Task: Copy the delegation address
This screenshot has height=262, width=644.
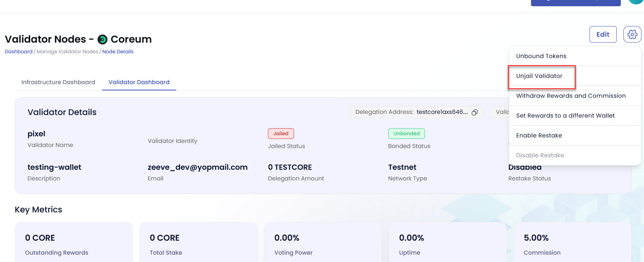Action: pyautogui.click(x=475, y=112)
